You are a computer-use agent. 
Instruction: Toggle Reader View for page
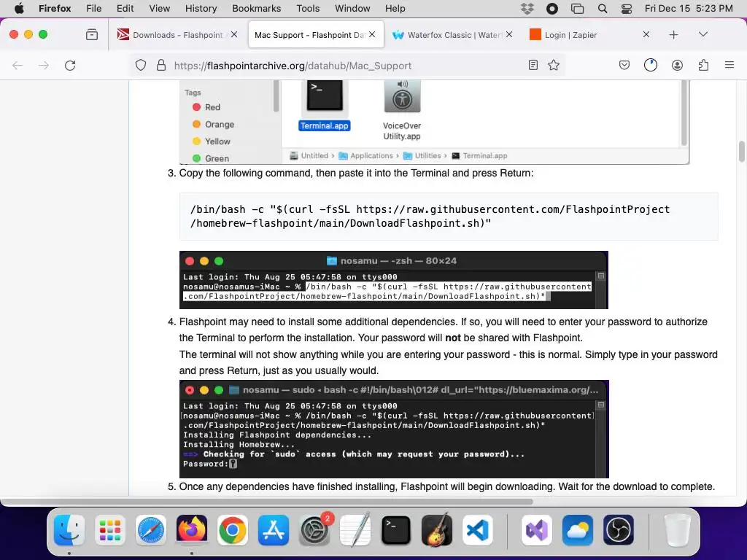[533, 65]
